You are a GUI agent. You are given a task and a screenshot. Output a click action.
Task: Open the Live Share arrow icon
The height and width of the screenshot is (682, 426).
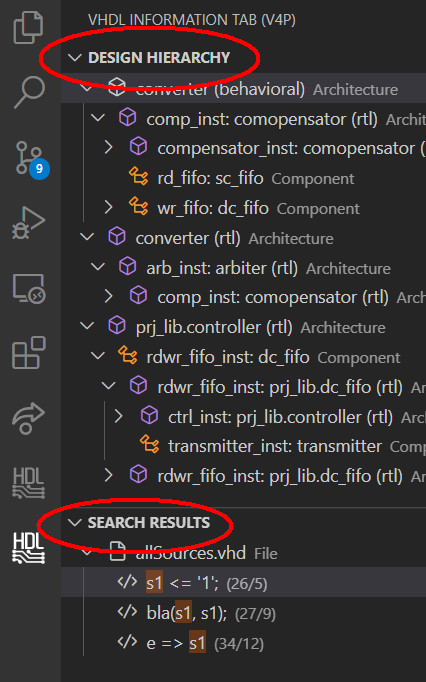28,418
